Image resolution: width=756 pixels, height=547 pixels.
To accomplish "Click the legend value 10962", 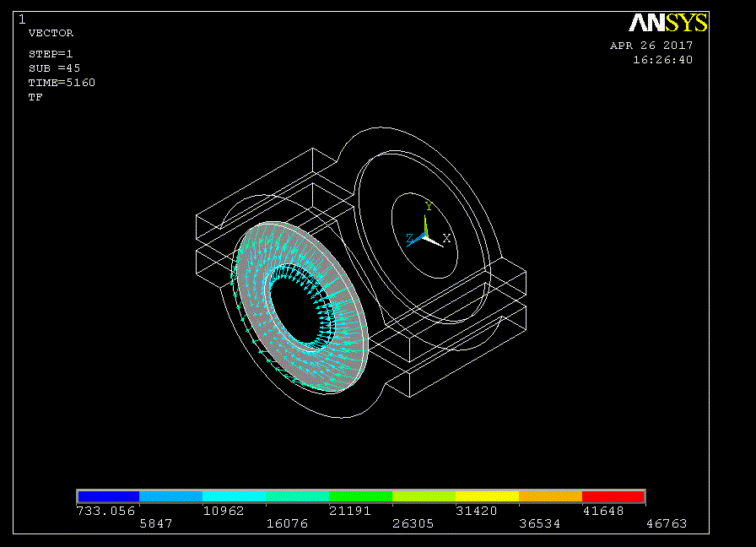I will coord(224,511).
